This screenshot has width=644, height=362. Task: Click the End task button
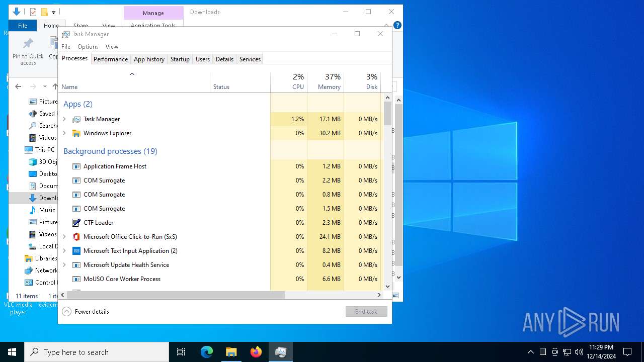point(366,312)
